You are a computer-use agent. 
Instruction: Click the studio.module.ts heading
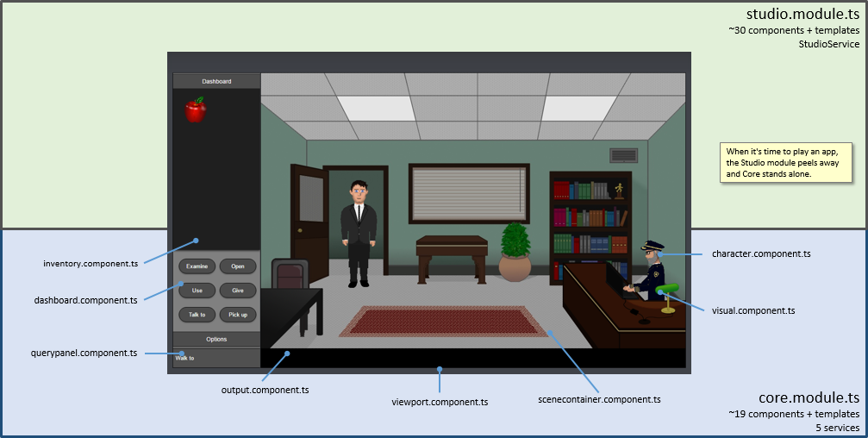(803, 14)
